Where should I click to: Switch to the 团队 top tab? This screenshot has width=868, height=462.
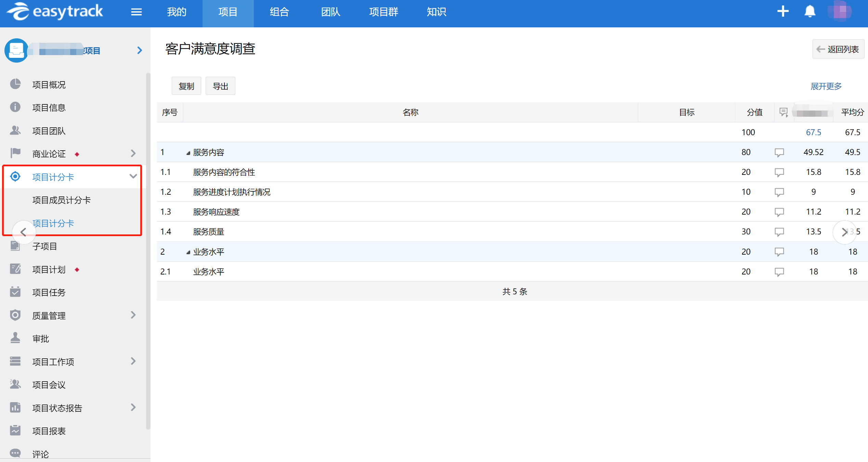tap(331, 12)
